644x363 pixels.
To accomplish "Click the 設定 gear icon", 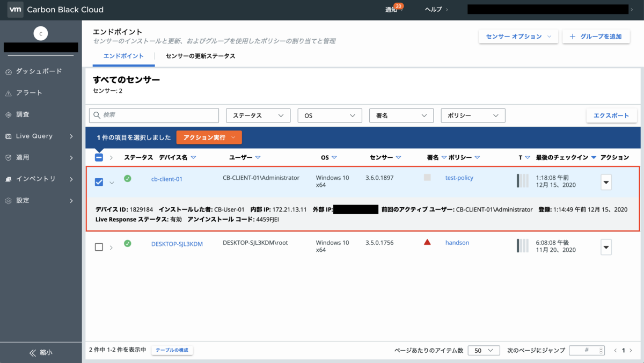I will [9, 200].
